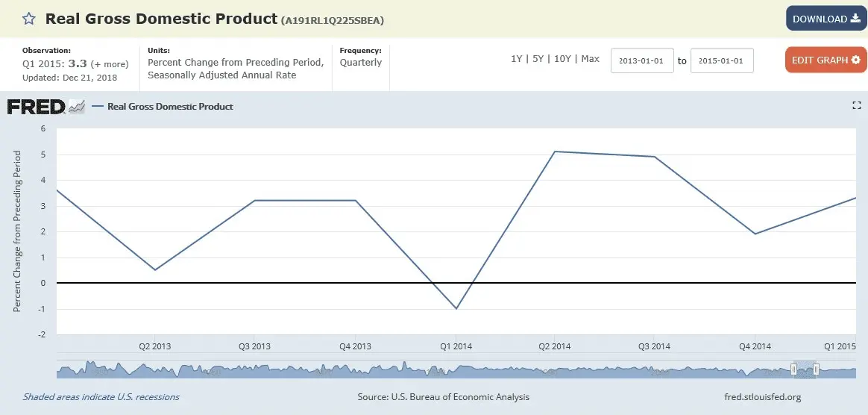
Task: Open fullscreen view of the graph
Action: click(856, 106)
